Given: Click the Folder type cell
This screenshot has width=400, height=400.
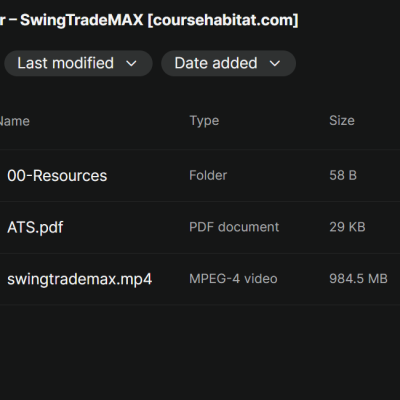Looking at the screenshot, I should pos(208,175).
